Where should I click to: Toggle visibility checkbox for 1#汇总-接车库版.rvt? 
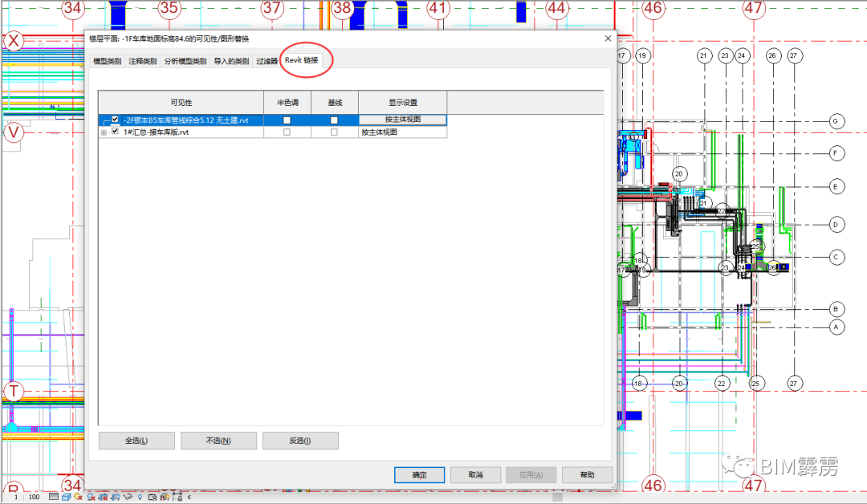(x=115, y=132)
